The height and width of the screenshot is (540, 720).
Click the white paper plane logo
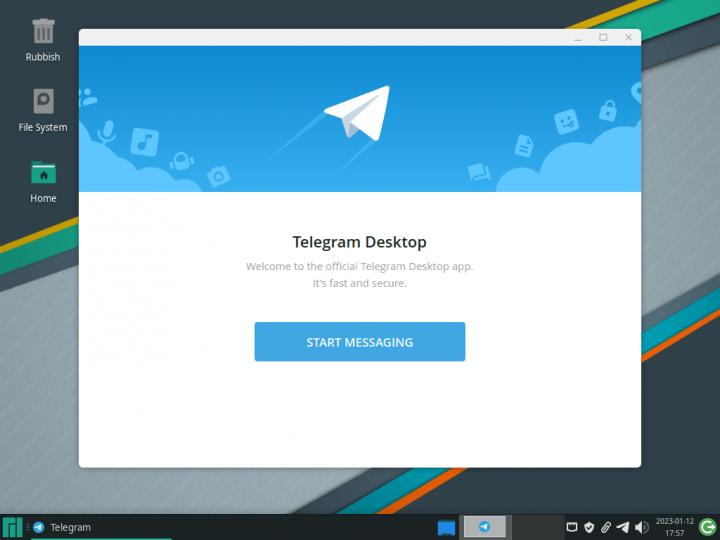[358, 113]
